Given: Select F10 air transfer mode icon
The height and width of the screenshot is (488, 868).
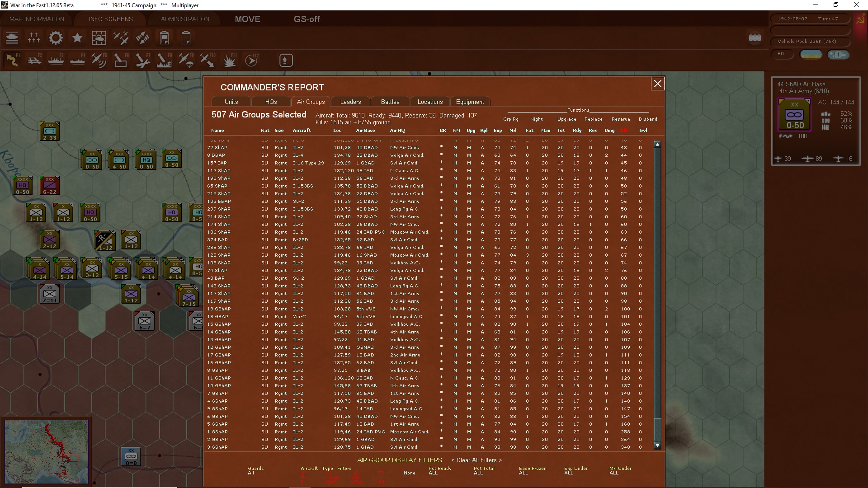Looking at the screenshot, I should (x=208, y=60).
